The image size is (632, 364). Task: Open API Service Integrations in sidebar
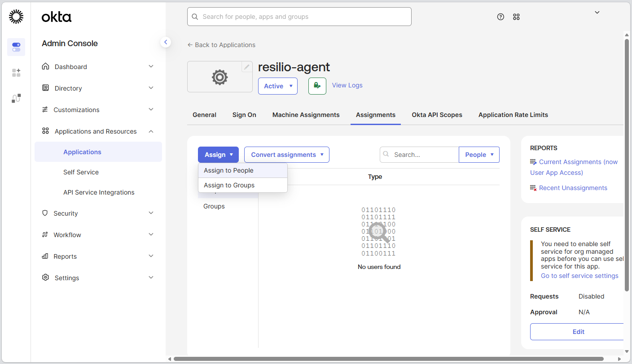pos(99,192)
